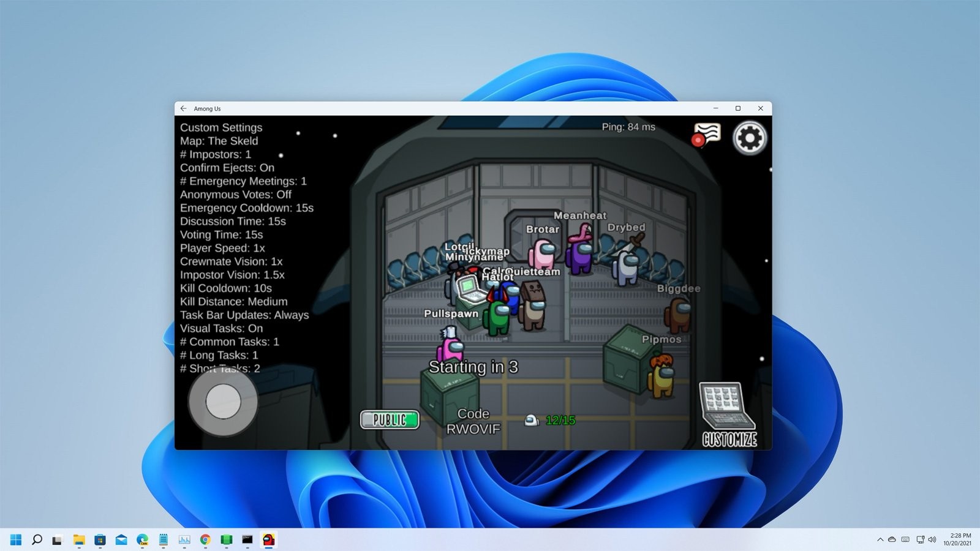The image size is (980, 551).
Task: Click the volume speaker tray icon
Action: click(x=932, y=539)
